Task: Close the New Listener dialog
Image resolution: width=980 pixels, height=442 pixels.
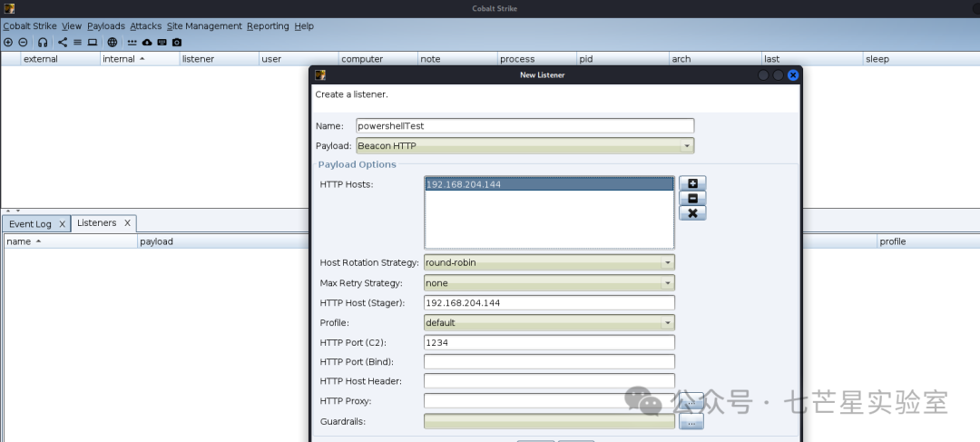Action: point(793,75)
